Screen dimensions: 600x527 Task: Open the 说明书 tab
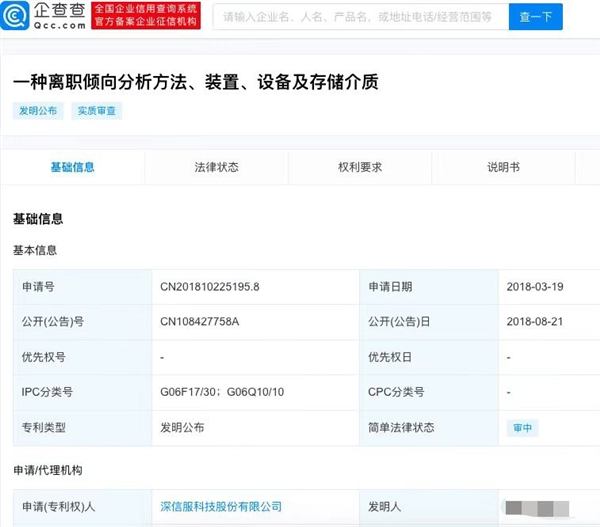point(503,167)
